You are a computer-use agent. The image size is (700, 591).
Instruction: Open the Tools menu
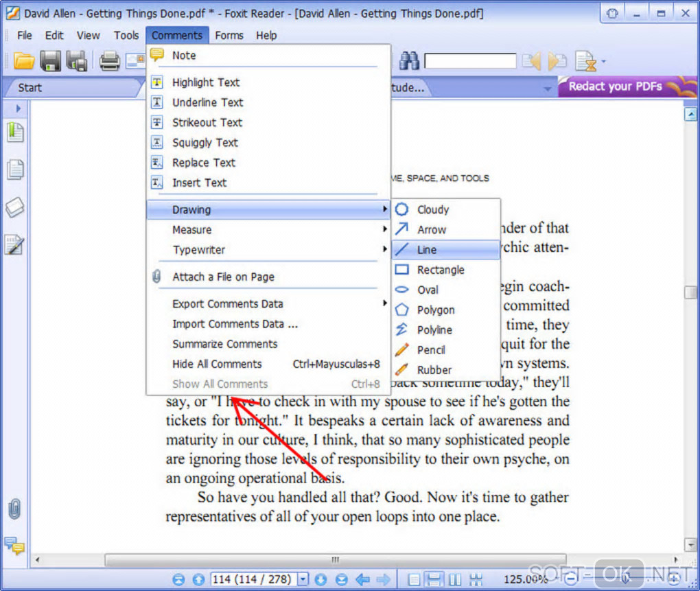click(x=126, y=35)
